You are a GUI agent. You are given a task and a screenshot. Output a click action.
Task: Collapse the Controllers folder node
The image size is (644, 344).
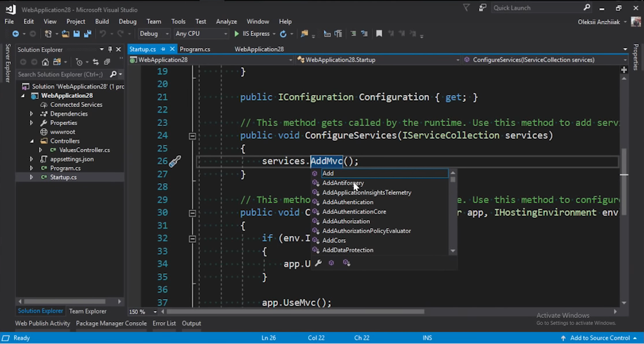coord(32,141)
